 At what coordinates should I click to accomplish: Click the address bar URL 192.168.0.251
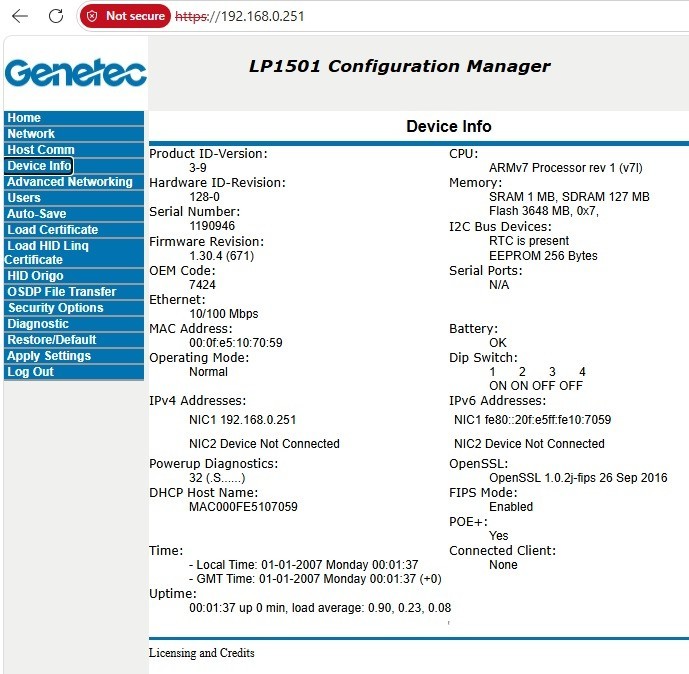239,16
